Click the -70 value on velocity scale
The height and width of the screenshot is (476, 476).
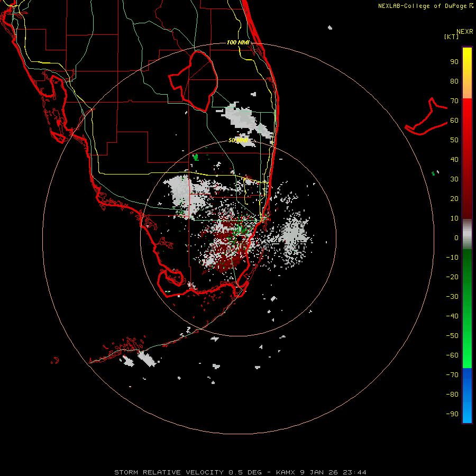tap(452, 374)
